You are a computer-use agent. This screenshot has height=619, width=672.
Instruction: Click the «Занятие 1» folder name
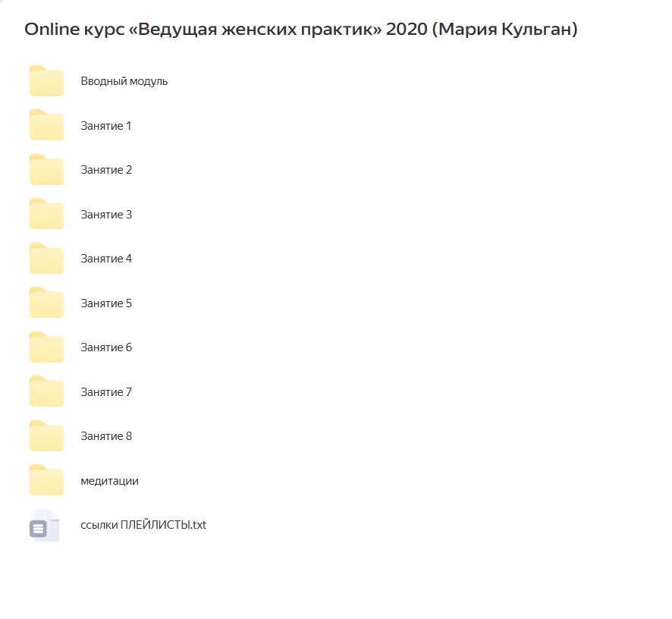tap(106, 125)
